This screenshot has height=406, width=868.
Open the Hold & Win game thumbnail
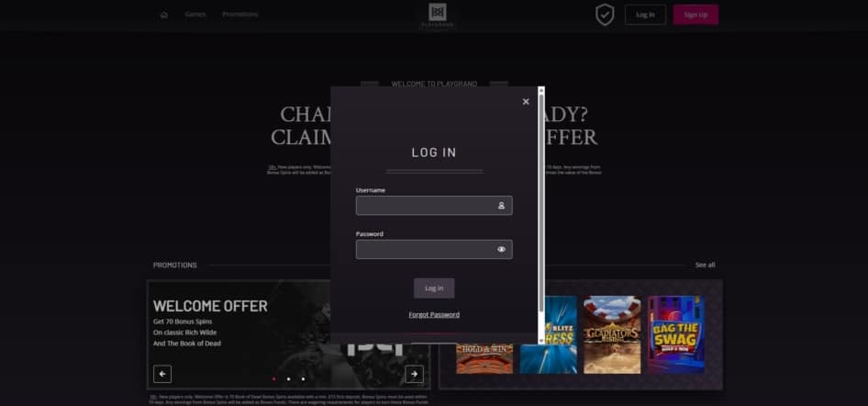coord(484,358)
